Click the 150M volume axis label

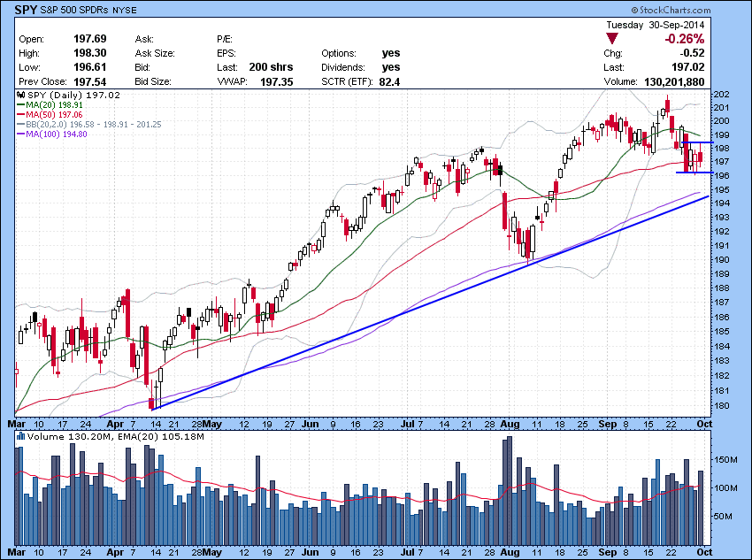pyautogui.click(x=725, y=460)
